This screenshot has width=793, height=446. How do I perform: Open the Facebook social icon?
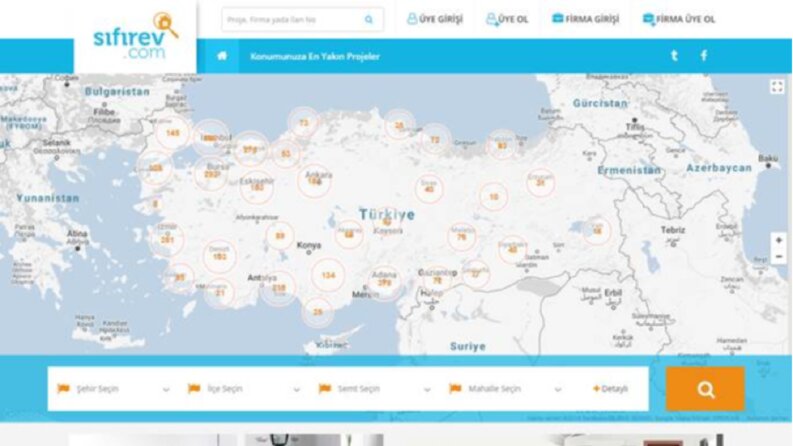[x=704, y=56]
